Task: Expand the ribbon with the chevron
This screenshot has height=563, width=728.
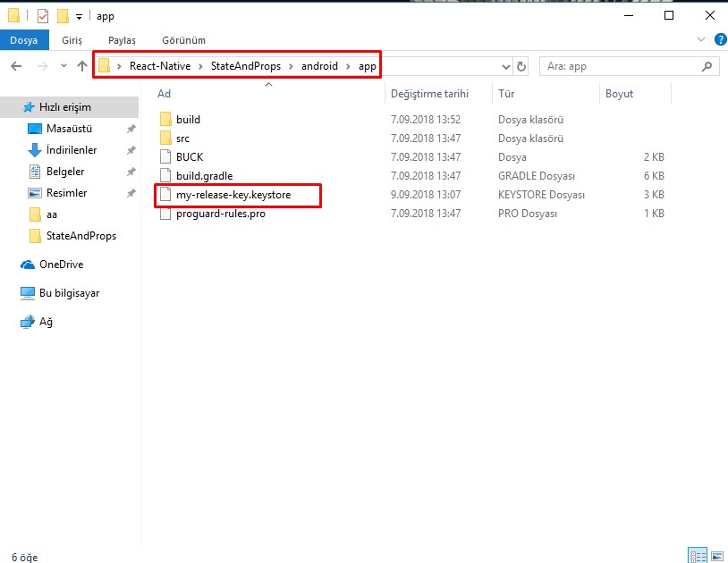Action: [700, 40]
